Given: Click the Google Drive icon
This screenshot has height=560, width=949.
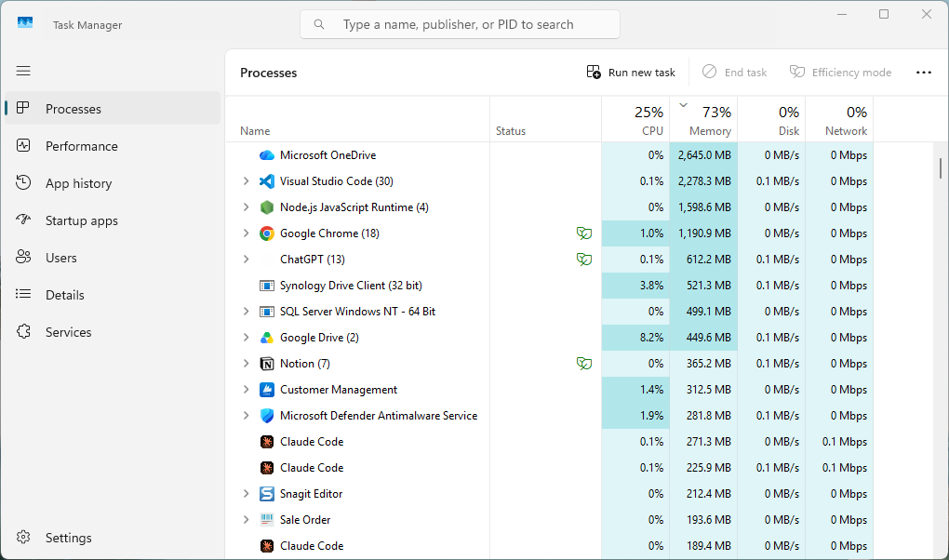Looking at the screenshot, I should tap(267, 338).
